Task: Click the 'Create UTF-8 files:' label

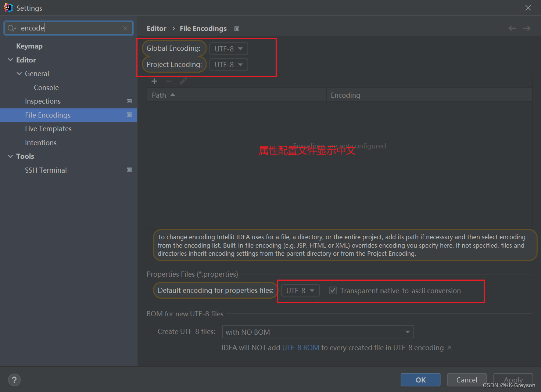Action: [x=186, y=331]
